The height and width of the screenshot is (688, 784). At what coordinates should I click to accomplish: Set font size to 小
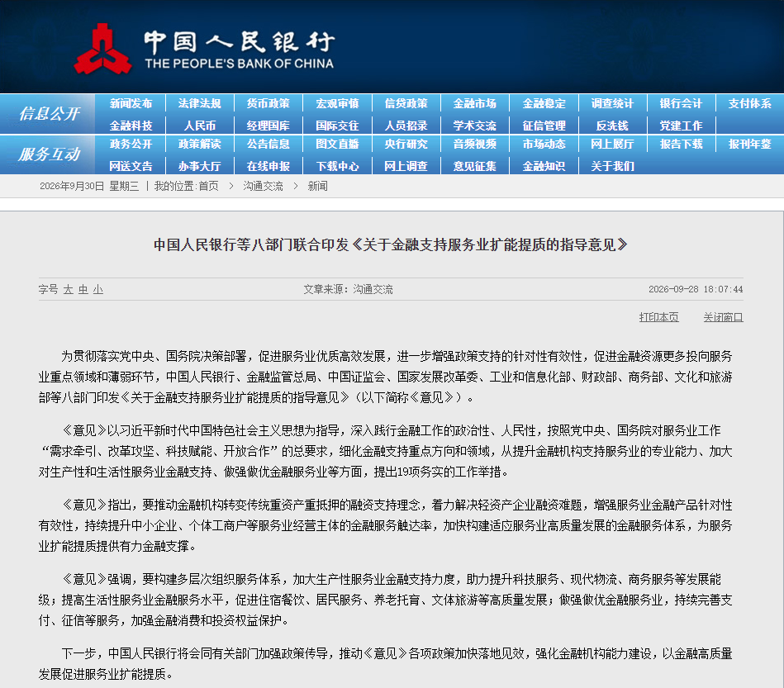click(98, 290)
